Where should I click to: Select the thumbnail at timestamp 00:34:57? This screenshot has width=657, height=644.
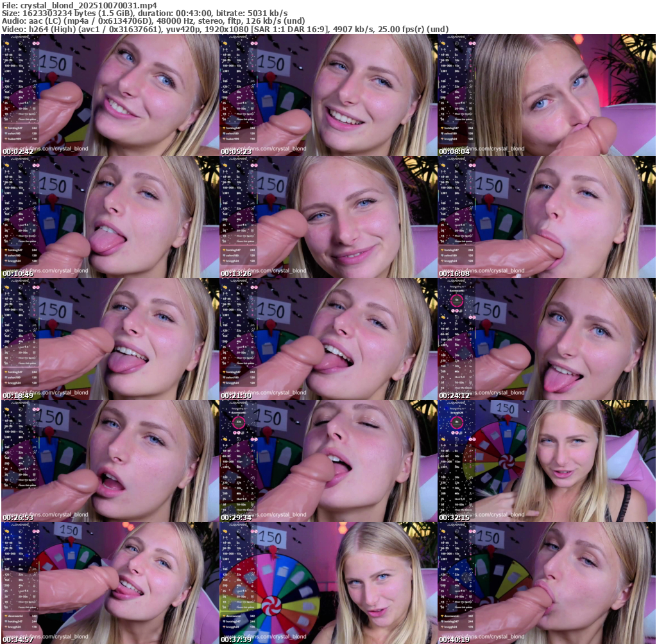110,583
